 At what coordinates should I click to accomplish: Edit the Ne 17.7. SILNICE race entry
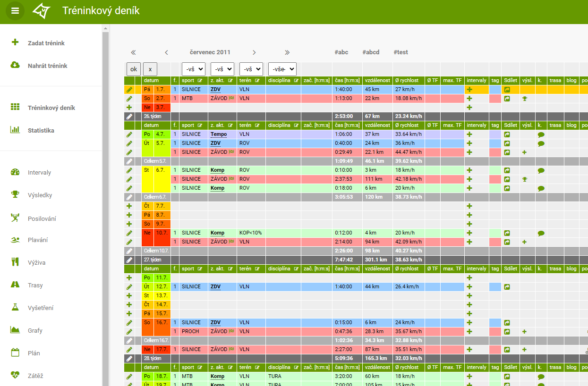pyautogui.click(x=129, y=350)
